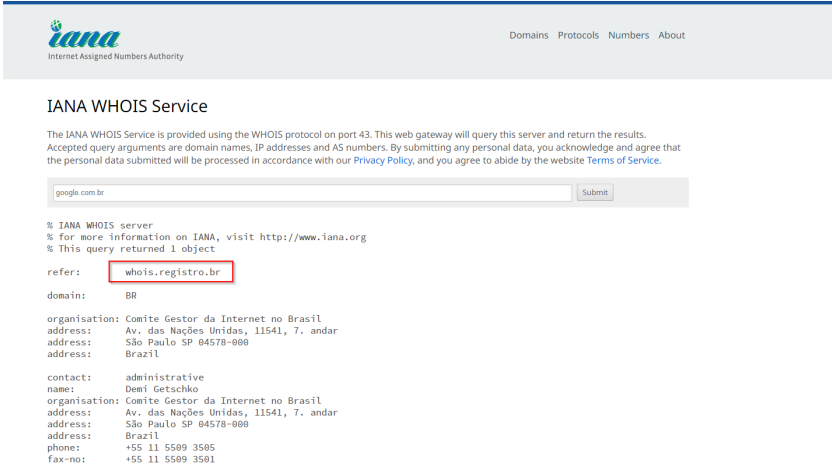Select the BR domain value
Screen dimensions: 832x472
click(131, 295)
